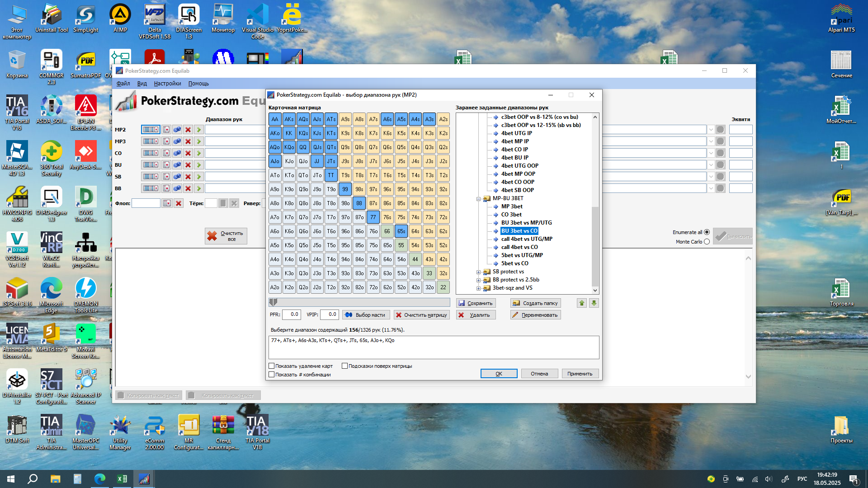The width and height of the screenshot is (868, 488).
Task: Open 360 Total Security desktop icon
Action: click(51, 159)
